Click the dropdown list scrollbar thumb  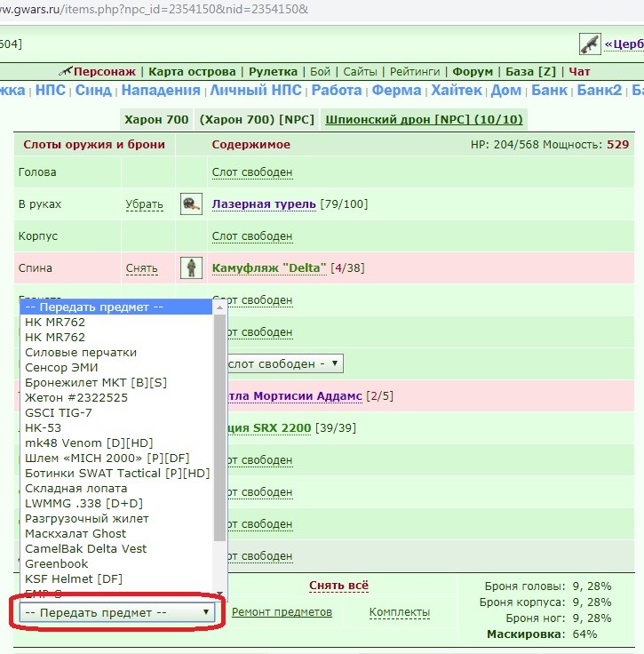[219, 427]
